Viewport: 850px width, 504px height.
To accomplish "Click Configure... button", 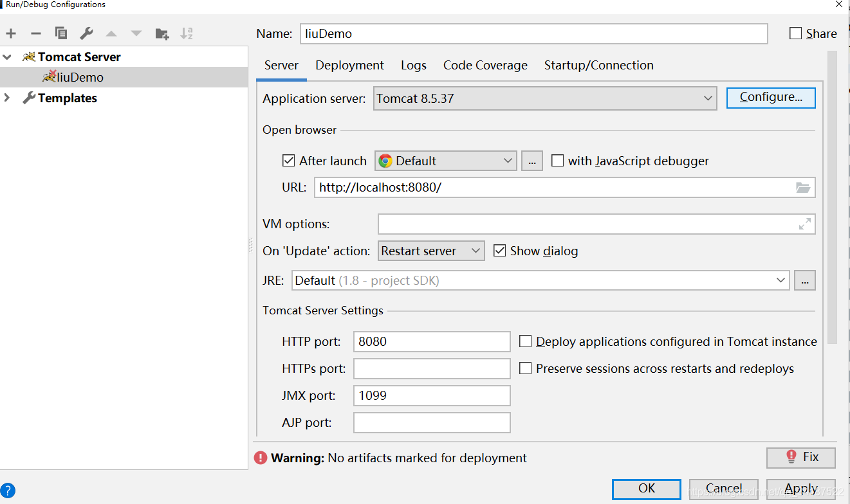I will click(771, 98).
